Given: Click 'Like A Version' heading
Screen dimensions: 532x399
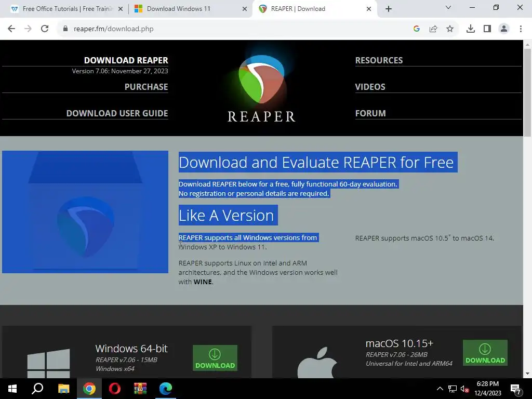Looking at the screenshot, I should pos(227,216).
